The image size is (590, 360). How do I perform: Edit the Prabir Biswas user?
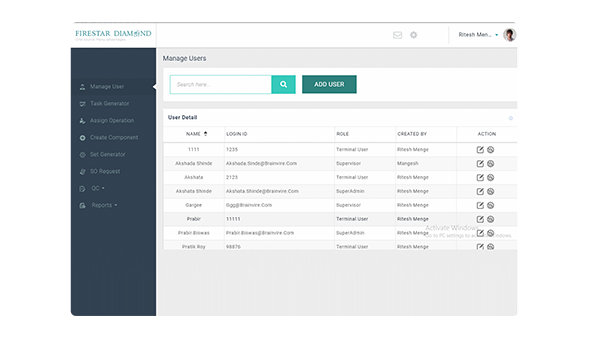tap(480, 233)
